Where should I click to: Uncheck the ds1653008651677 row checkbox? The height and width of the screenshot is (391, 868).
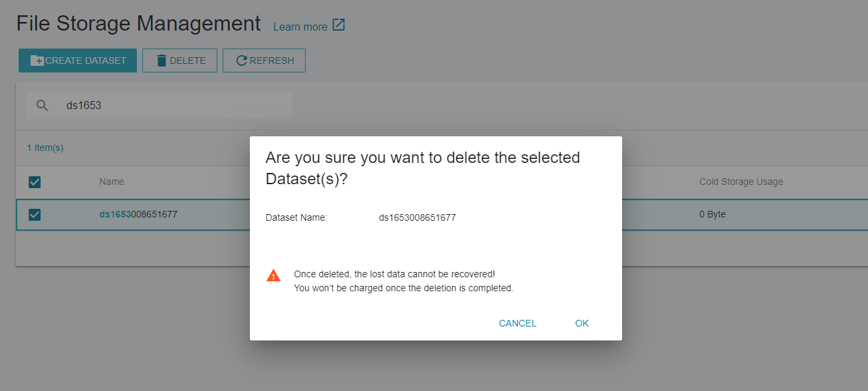[x=35, y=215]
